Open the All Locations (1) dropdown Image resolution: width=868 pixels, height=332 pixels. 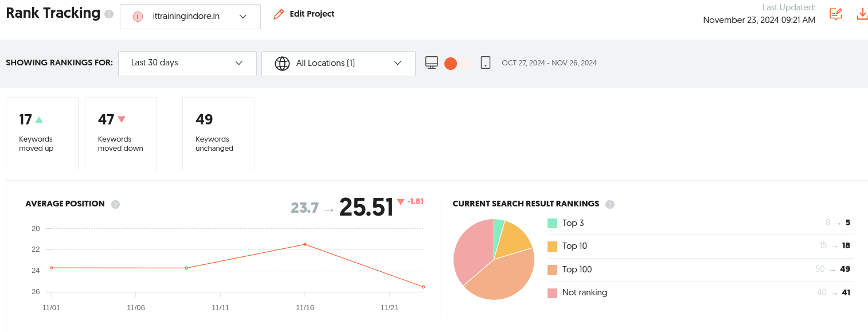point(338,64)
